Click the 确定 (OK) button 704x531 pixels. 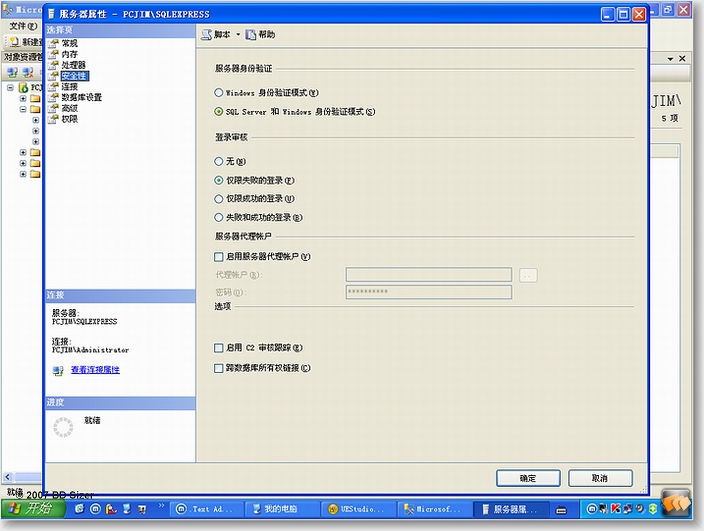(x=528, y=478)
